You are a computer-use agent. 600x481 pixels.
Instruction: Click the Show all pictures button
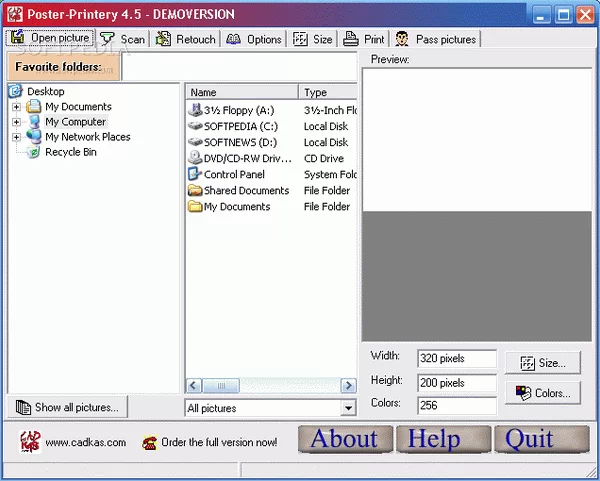pos(67,408)
